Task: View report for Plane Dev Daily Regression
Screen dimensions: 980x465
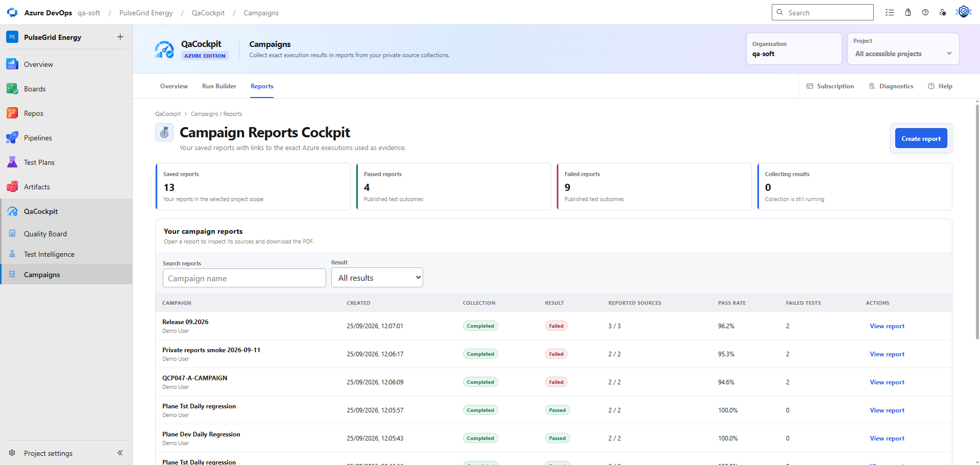Action: 887,438
